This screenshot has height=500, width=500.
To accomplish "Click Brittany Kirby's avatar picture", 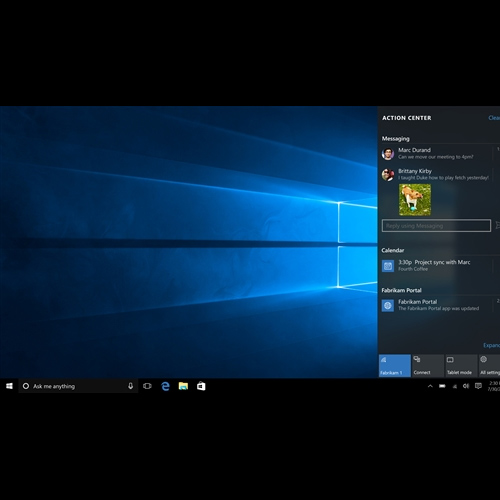I will coord(388,174).
